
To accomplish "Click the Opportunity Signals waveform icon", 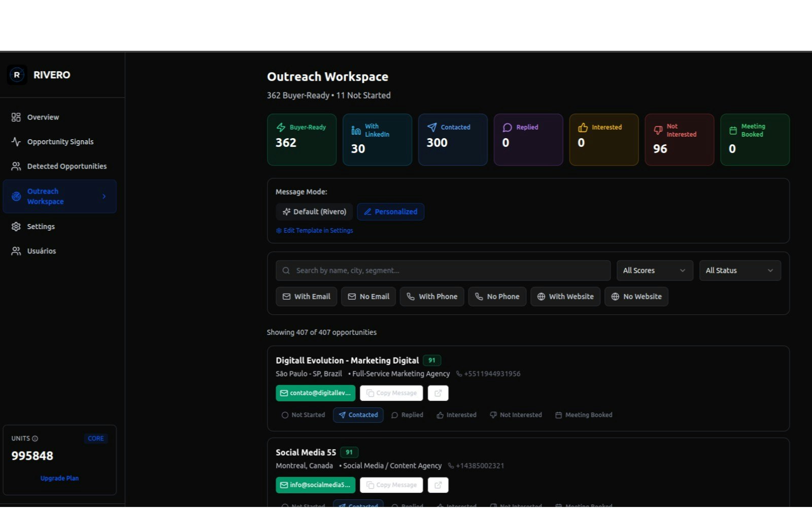I will (x=16, y=142).
